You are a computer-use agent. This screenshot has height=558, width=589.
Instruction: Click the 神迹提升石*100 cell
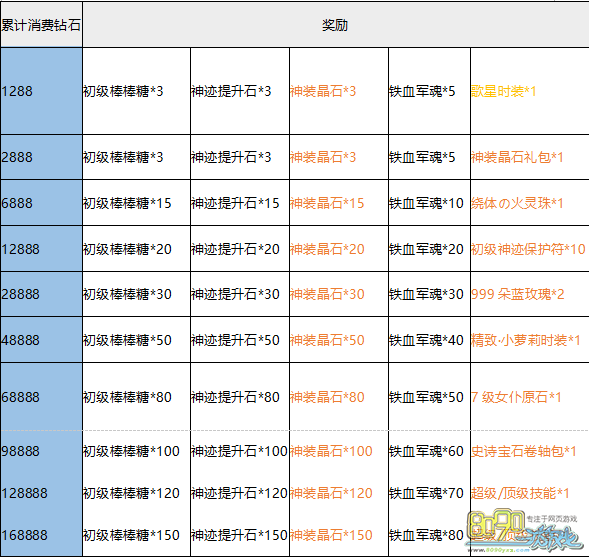tap(240, 451)
